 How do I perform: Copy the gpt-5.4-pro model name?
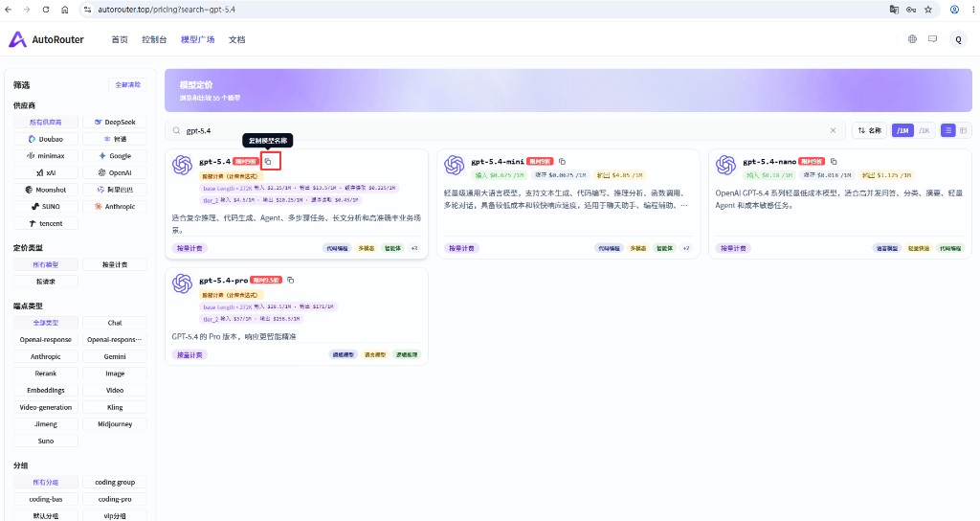(x=291, y=281)
